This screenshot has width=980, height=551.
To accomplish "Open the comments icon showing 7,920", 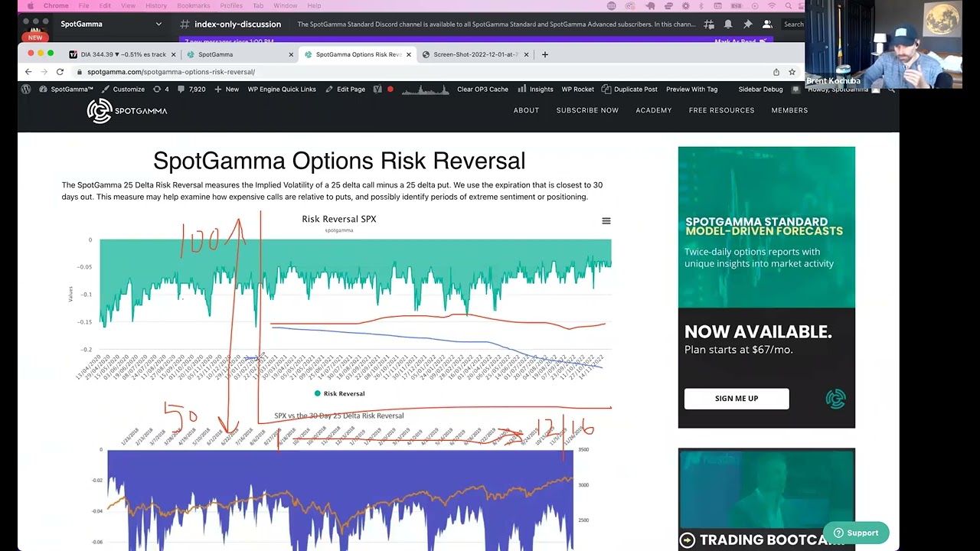I will (189, 90).
